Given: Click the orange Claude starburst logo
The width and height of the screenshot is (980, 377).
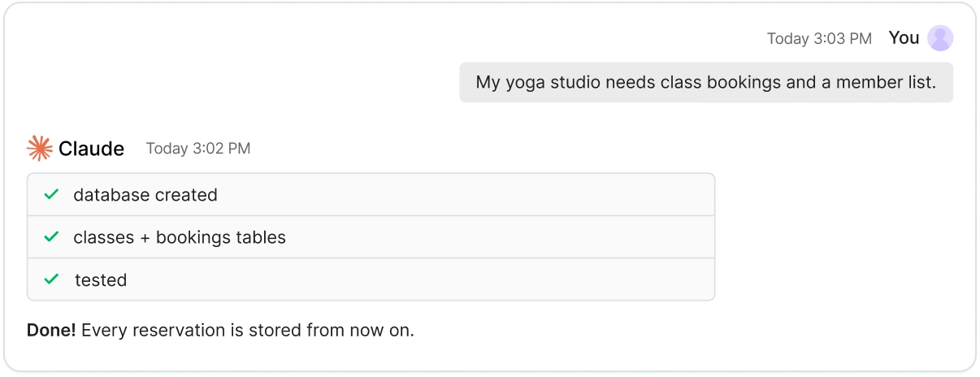Looking at the screenshot, I should coord(40,148).
